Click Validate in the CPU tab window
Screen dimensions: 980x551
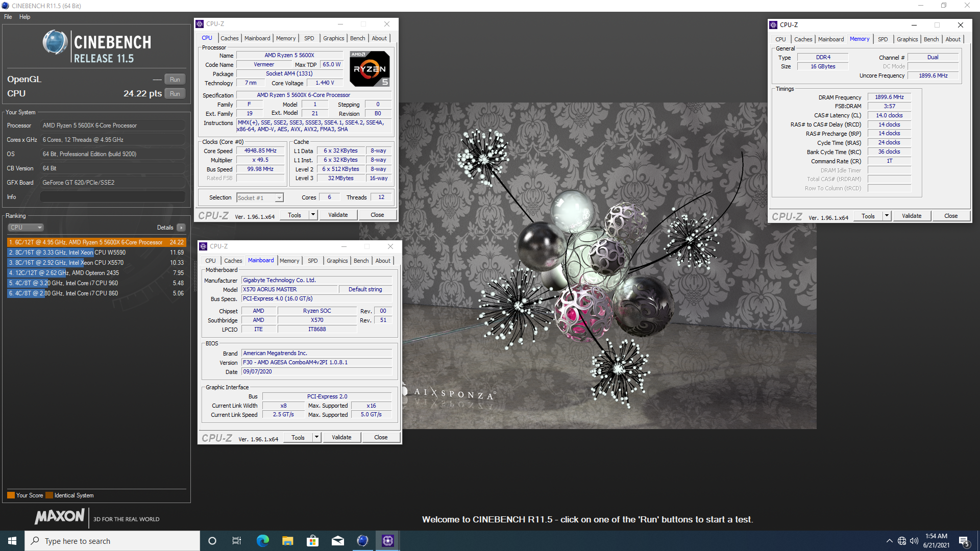click(x=338, y=215)
